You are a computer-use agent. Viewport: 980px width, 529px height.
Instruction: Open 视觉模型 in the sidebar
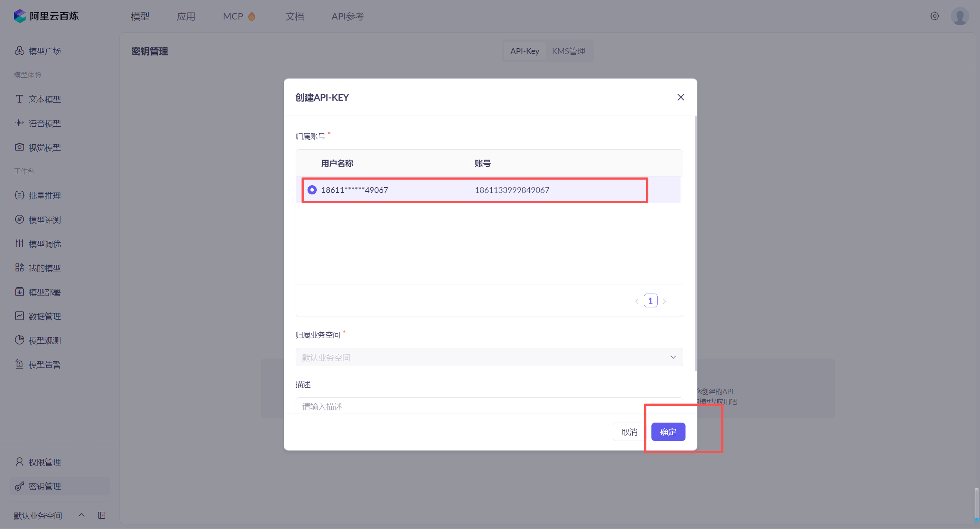click(x=44, y=147)
